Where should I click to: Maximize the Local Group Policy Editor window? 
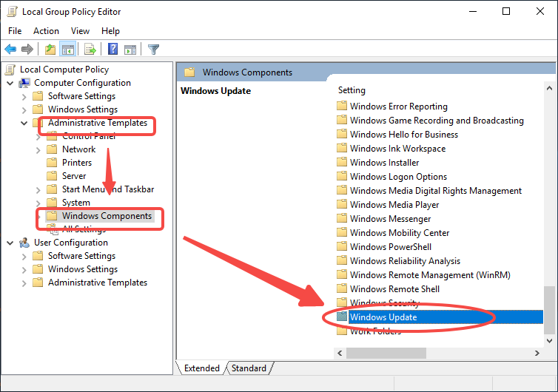505,11
